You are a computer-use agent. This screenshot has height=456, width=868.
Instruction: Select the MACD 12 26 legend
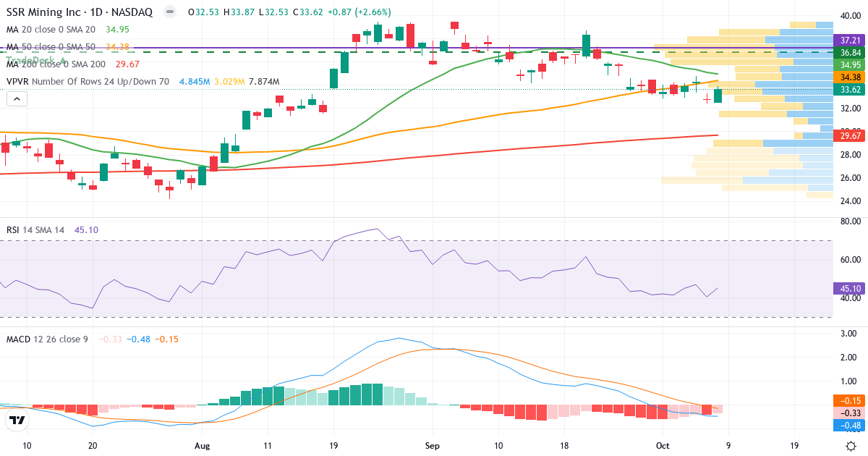(x=47, y=339)
